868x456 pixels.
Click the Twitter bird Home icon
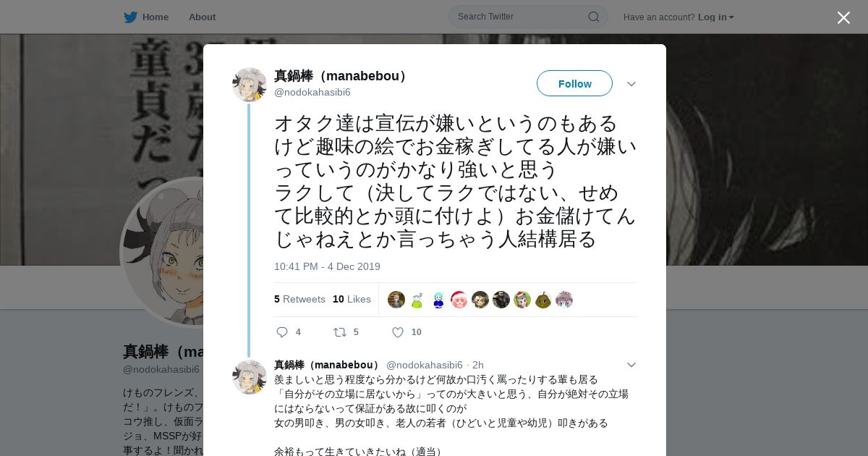coord(130,17)
